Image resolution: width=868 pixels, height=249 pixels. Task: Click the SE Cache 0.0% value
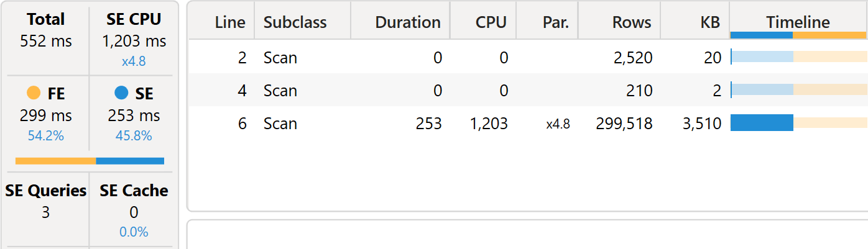tap(134, 232)
